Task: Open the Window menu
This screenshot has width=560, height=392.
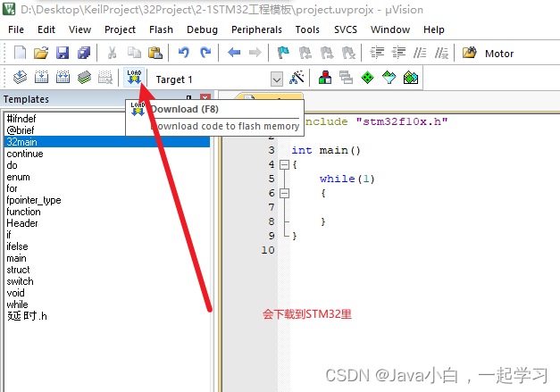Action: pos(390,29)
